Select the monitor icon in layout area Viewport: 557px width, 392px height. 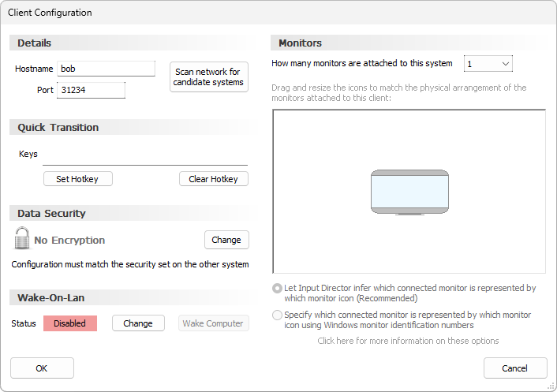409,192
